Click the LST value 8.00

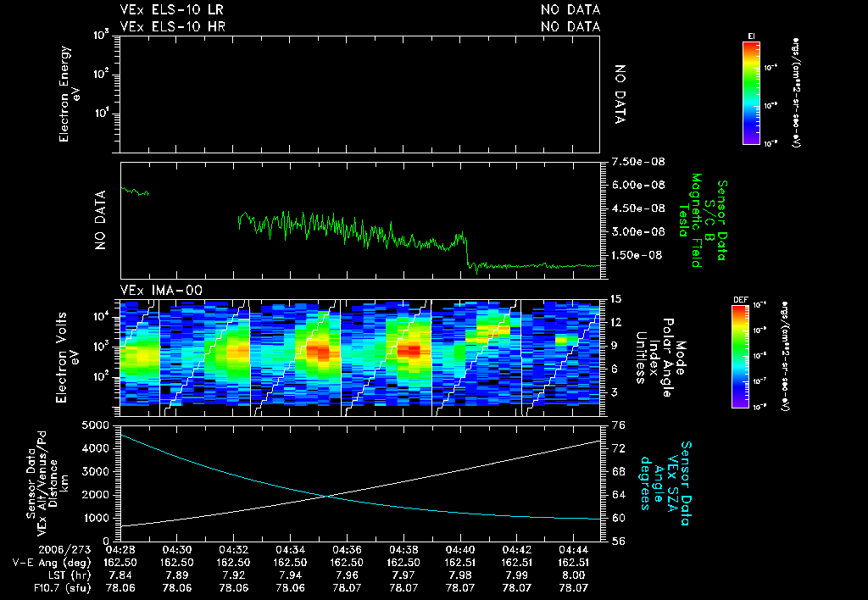574,575
